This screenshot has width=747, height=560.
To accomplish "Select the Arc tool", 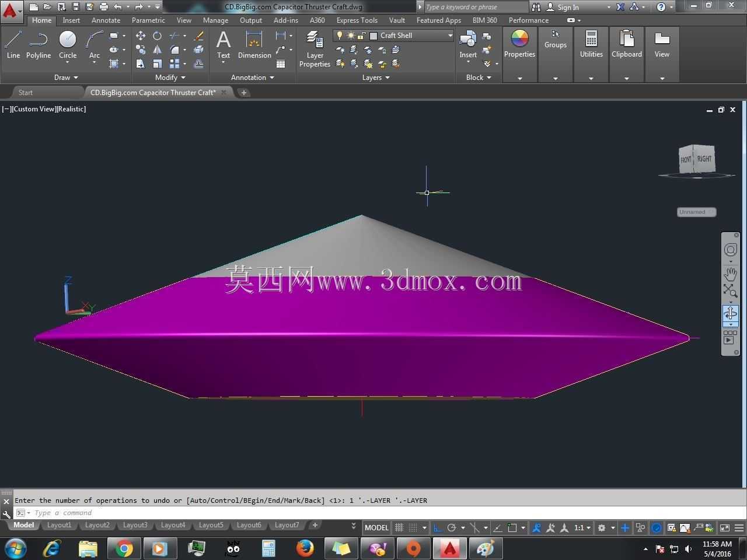I will (95, 45).
